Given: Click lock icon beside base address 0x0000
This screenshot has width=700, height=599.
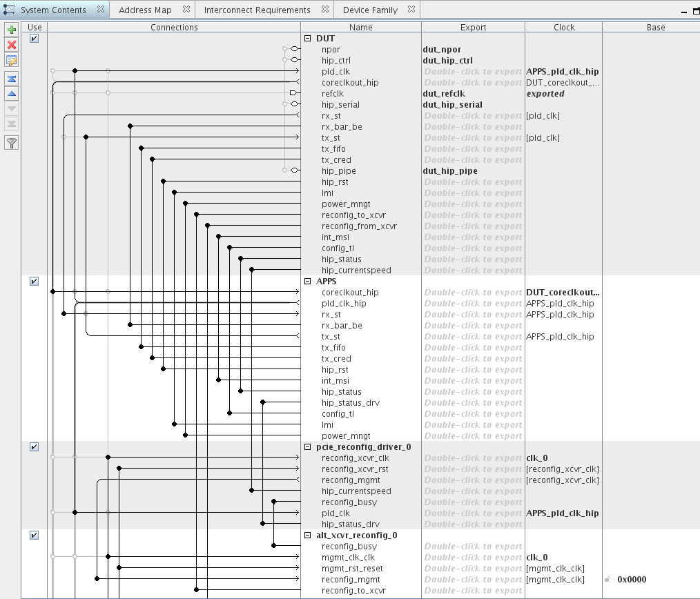Looking at the screenshot, I should click(607, 580).
